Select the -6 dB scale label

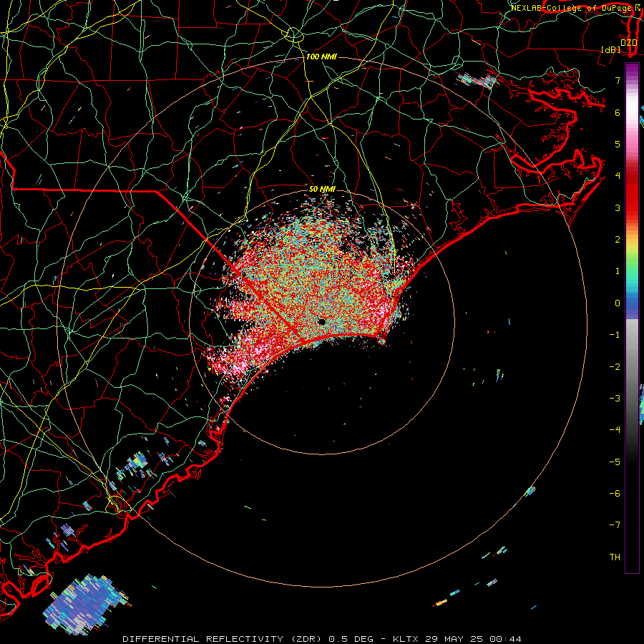[x=615, y=494]
